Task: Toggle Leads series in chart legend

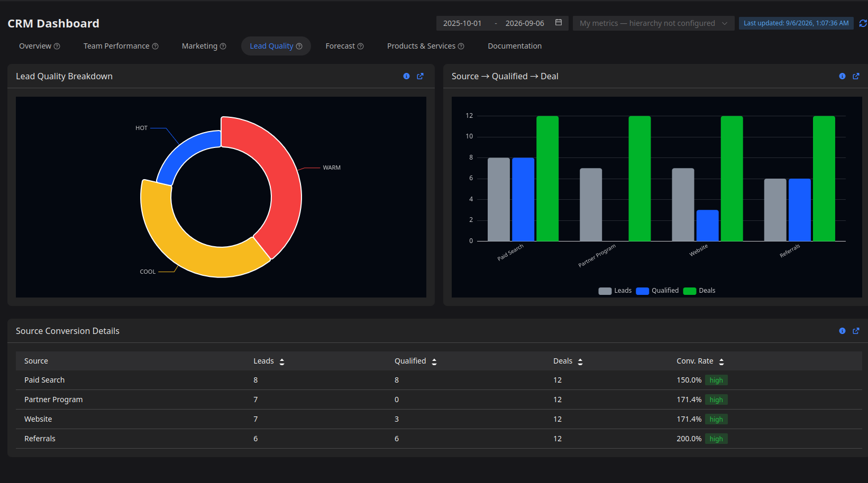Action: click(615, 291)
